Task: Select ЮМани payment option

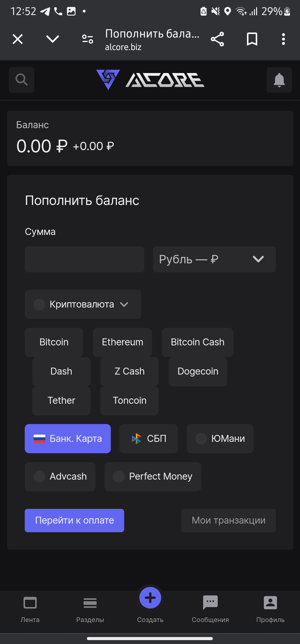Action: (220, 439)
